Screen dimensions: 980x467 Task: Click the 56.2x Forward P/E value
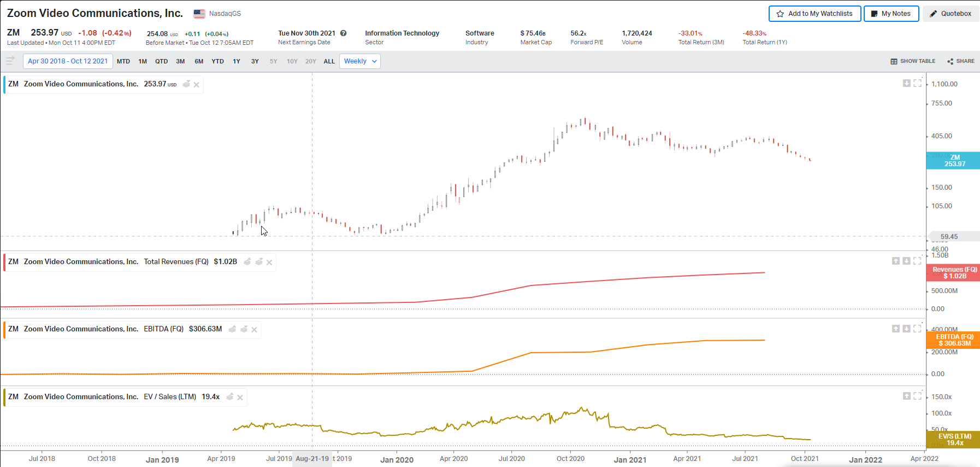[x=578, y=33]
